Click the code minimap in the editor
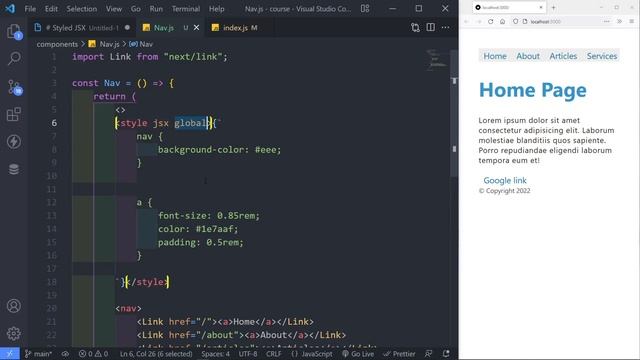This screenshot has height=360, width=640. 437,60
